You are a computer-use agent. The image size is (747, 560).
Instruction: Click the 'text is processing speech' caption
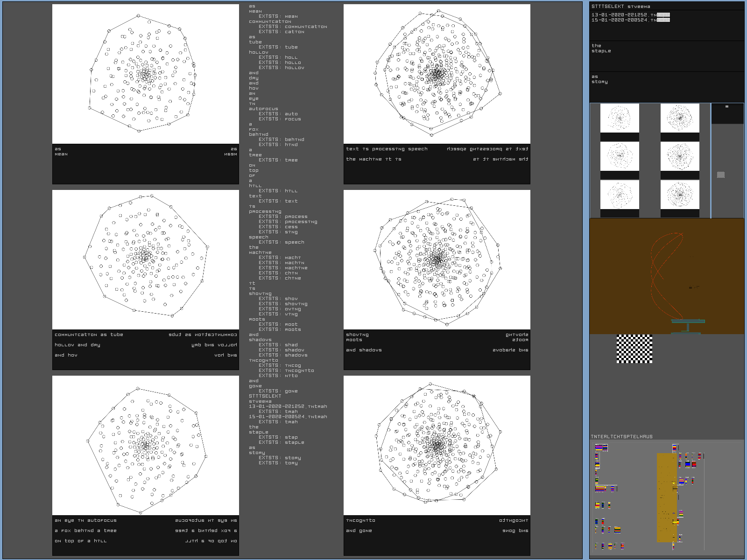coord(387,149)
